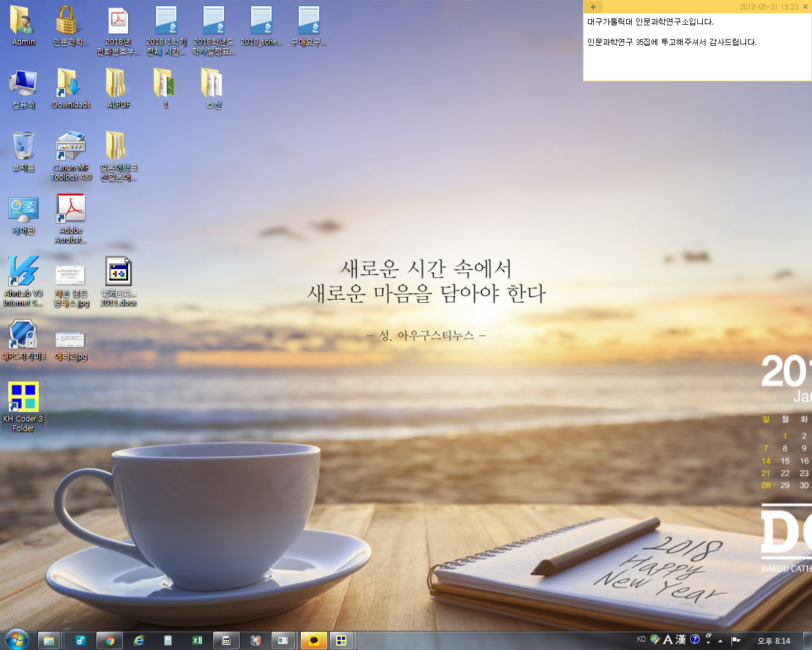Launch Google Chrome from the taskbar
The width and height of the screenshot is (812, 650).
coord(109,640)
